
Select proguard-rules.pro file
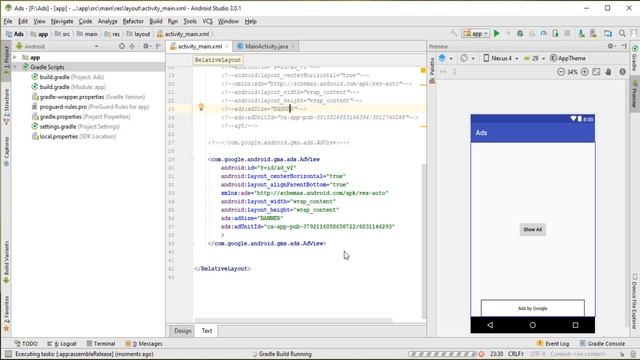coord(90,107)
